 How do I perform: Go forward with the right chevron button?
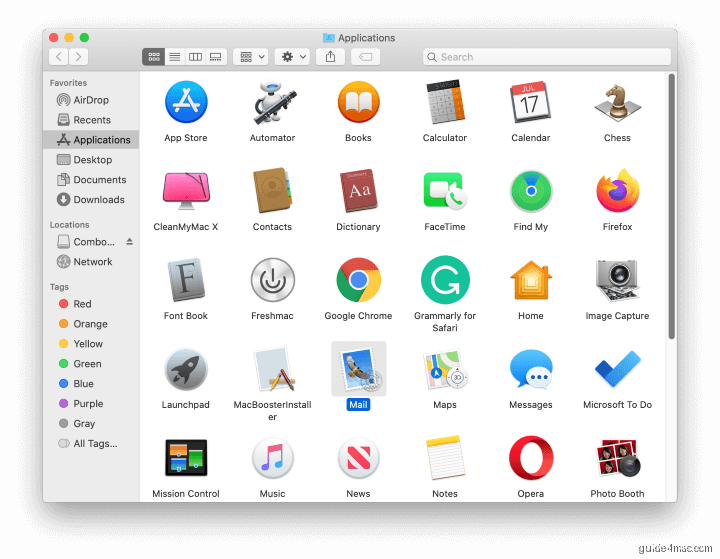tap(79, 57)
